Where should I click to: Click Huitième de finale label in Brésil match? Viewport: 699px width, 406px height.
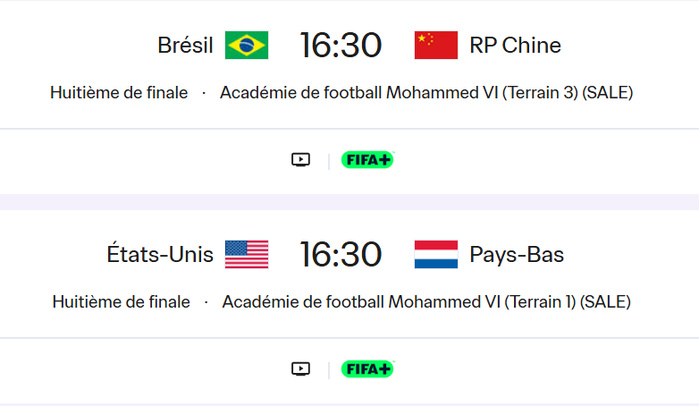pos(119,93)
